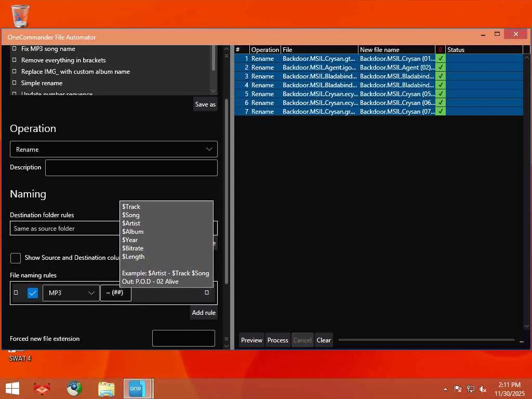Open File Explorer from the taskbar
The width and height of the screenshot is (532, 399).
(106, 389)
